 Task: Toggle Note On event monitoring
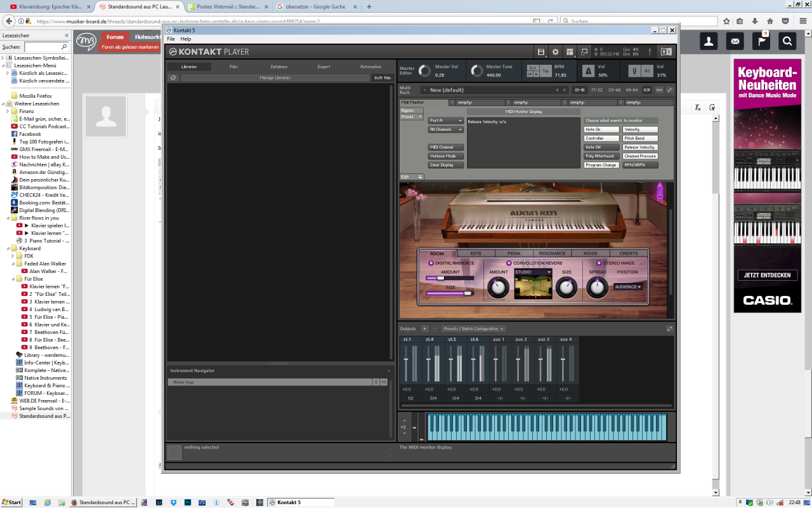[601, 130]
